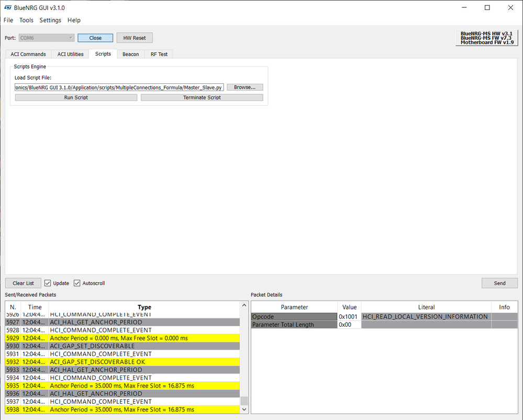Select packet 5938 Anchor Period 35.000 ms row
This screenshot has width=523, height=420.
pyautogui.click(x=123, y=410)
